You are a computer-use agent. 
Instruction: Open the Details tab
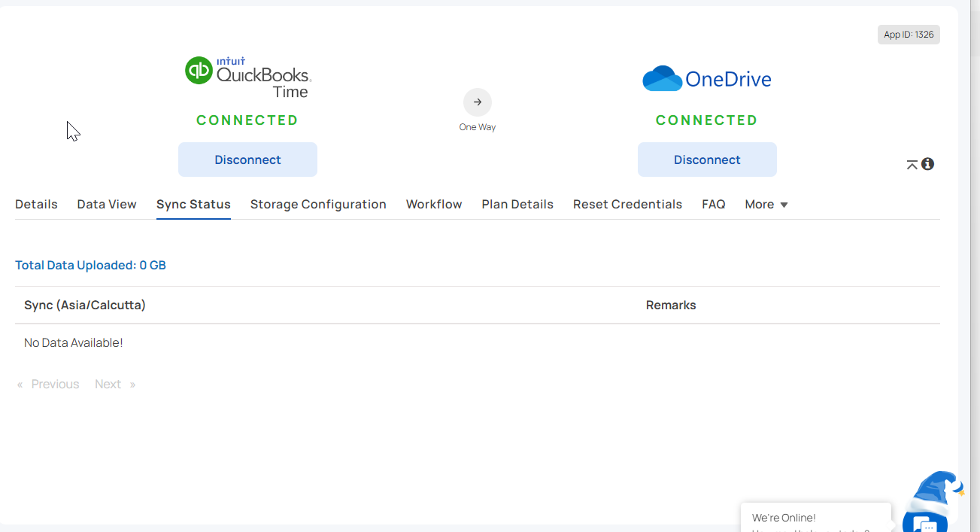36,205
